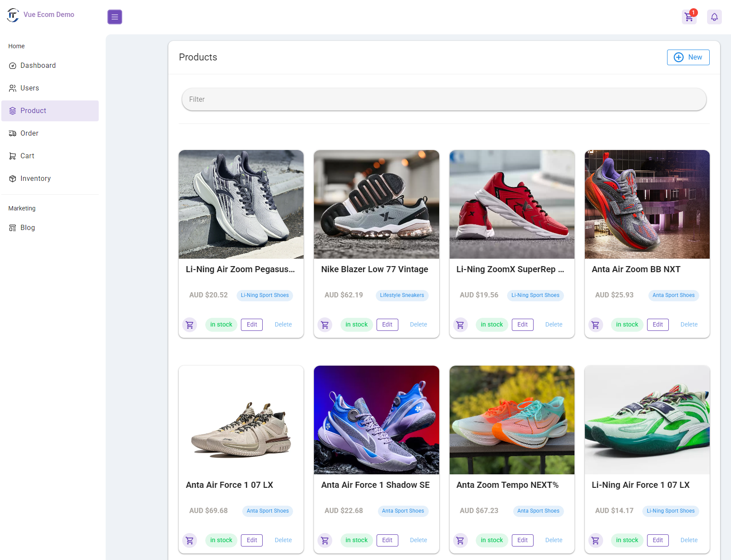Viewport: 731px width, 560px height.
Task: Focus the Filter search field
Action: coord(444,100)
